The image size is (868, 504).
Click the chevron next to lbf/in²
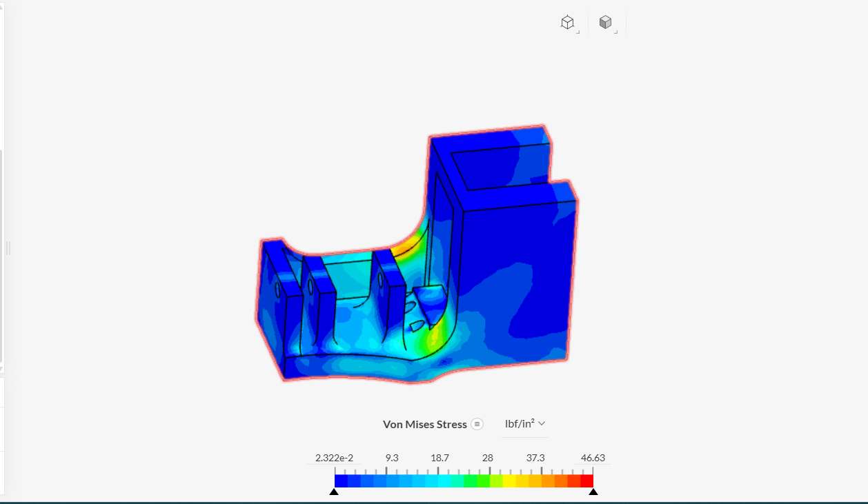542,423
